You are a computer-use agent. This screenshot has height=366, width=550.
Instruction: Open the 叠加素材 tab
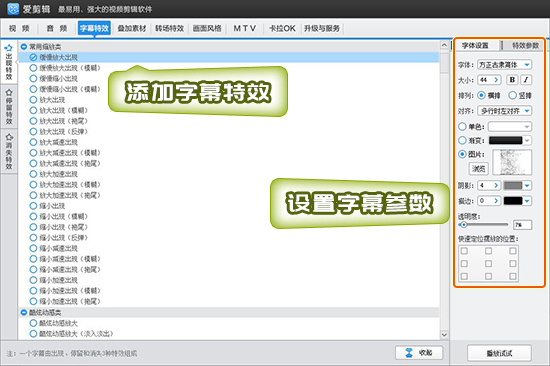tap(132, 28)
